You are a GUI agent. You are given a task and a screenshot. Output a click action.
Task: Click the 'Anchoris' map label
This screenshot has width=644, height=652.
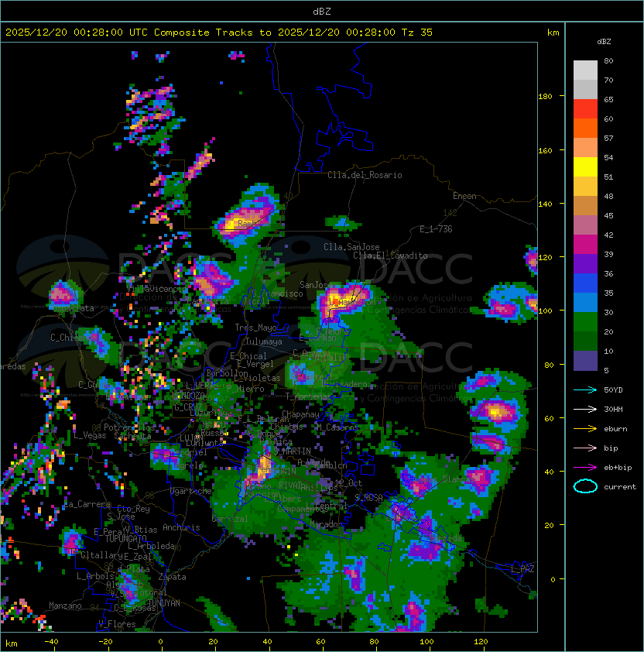pyautogui.click(x=181, y=527)
